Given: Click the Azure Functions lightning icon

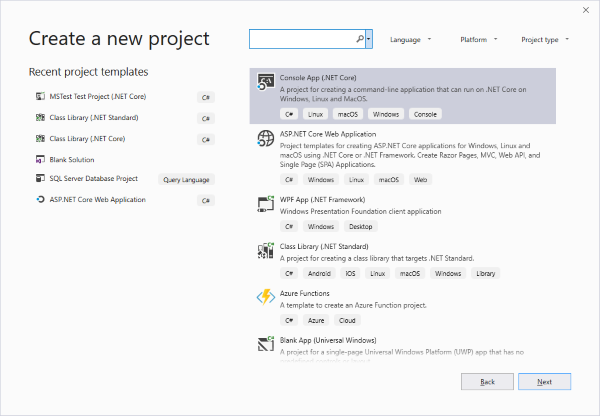Looking at the screenshot, I should coord(266,297).
